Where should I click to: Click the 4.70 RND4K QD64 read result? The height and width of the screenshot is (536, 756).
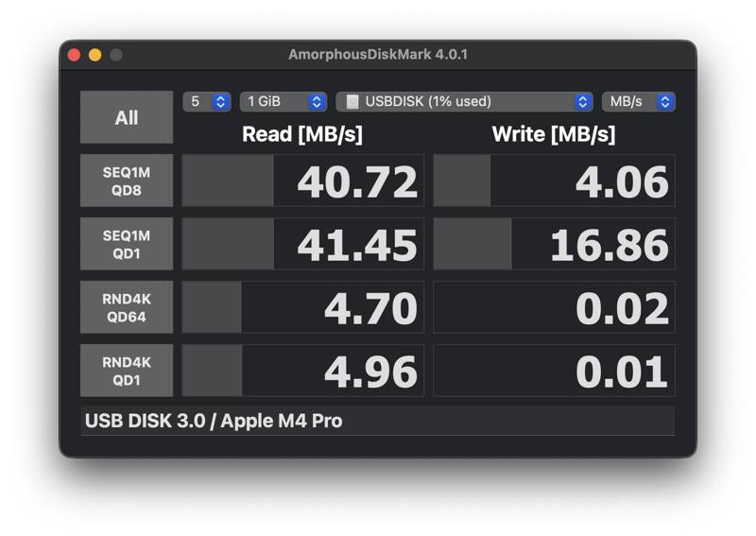click(x=302, y=307)
